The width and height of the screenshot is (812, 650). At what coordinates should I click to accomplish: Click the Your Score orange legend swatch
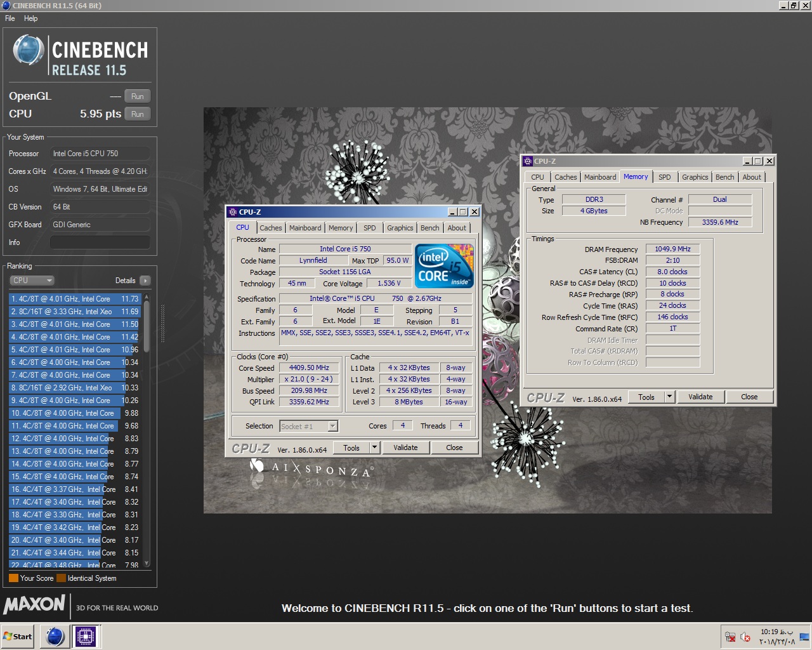[13, 578]
